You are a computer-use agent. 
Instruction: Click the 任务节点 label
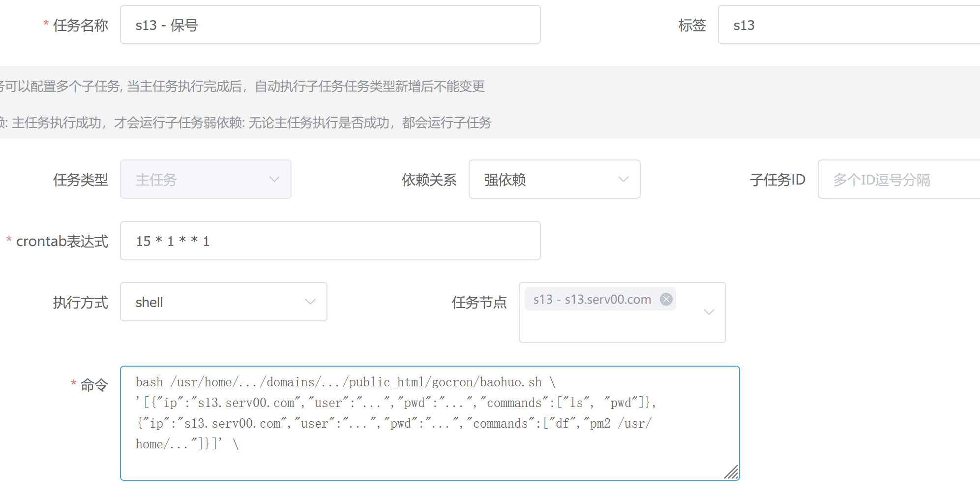479,302
